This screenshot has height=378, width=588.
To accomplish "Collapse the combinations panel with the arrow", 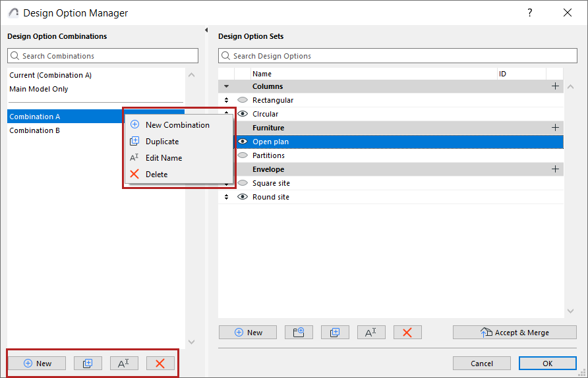I will 206,30.
